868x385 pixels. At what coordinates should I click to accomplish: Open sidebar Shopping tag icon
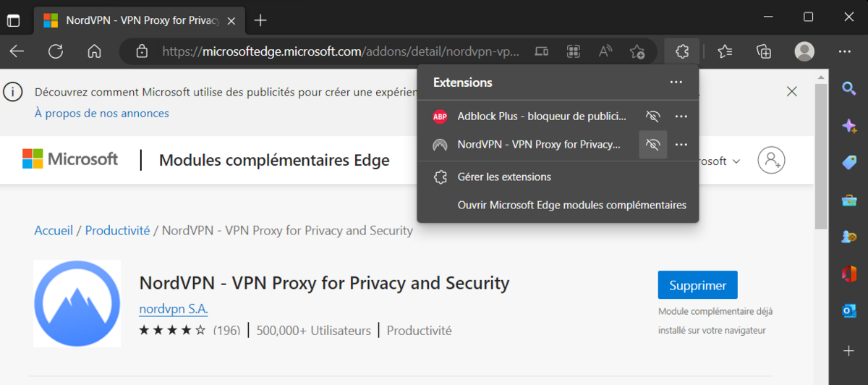849,162
